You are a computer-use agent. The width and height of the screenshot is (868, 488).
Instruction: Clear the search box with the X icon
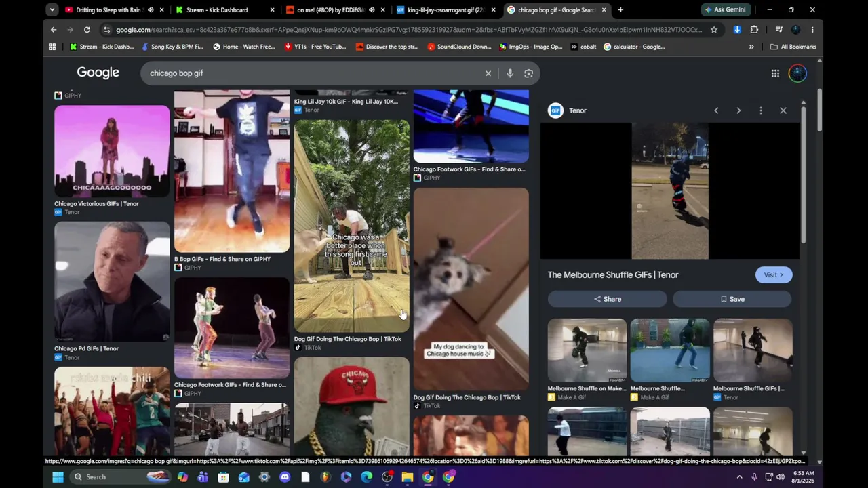[488, 73]
